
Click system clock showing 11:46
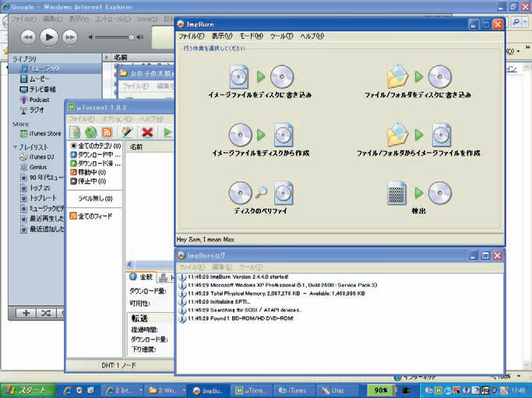tap(518, 390)
